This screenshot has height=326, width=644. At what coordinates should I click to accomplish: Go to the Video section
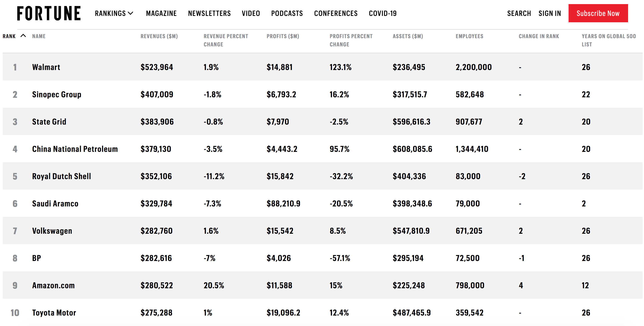pos(251,13)
